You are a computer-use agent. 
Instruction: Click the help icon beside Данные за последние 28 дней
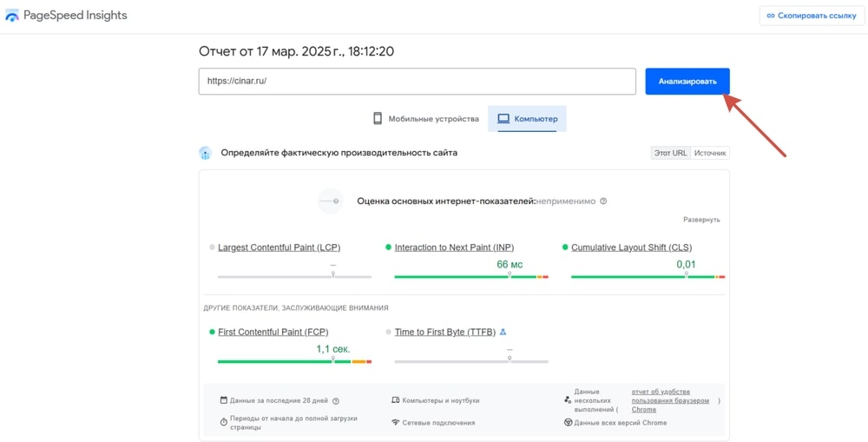[335, 401]
